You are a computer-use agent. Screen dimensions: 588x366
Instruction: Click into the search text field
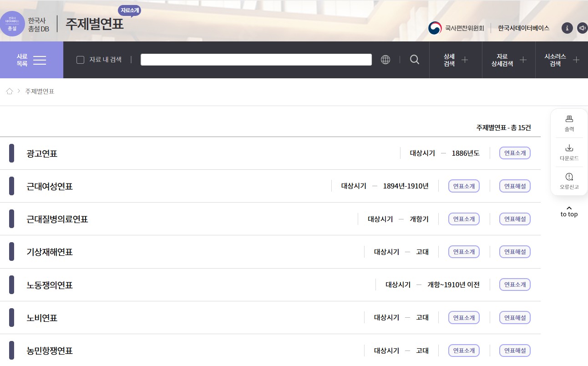pyautogui.click(x=256, y=60)
